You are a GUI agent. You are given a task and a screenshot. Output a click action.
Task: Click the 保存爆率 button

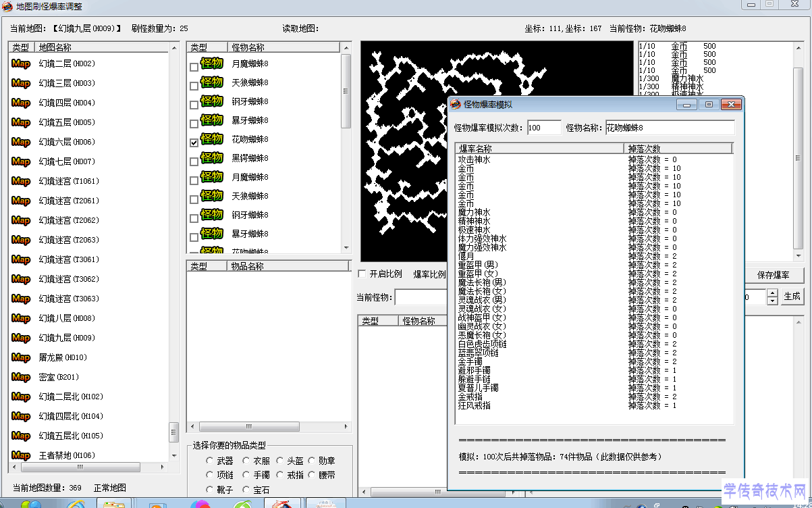tap(775, 276)
